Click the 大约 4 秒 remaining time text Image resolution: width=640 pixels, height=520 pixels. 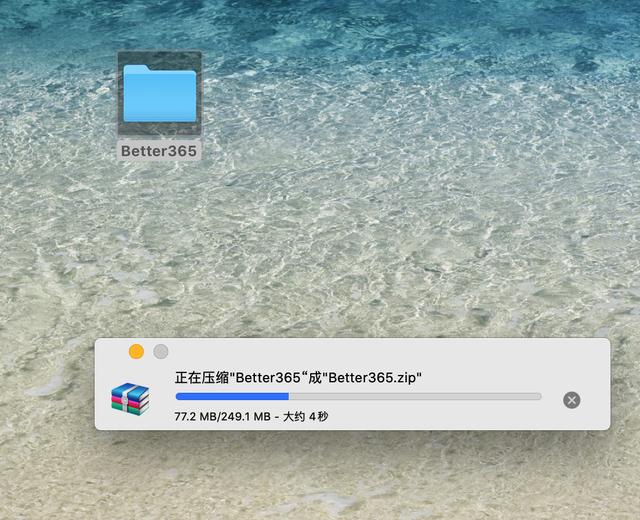pos(305,415)
